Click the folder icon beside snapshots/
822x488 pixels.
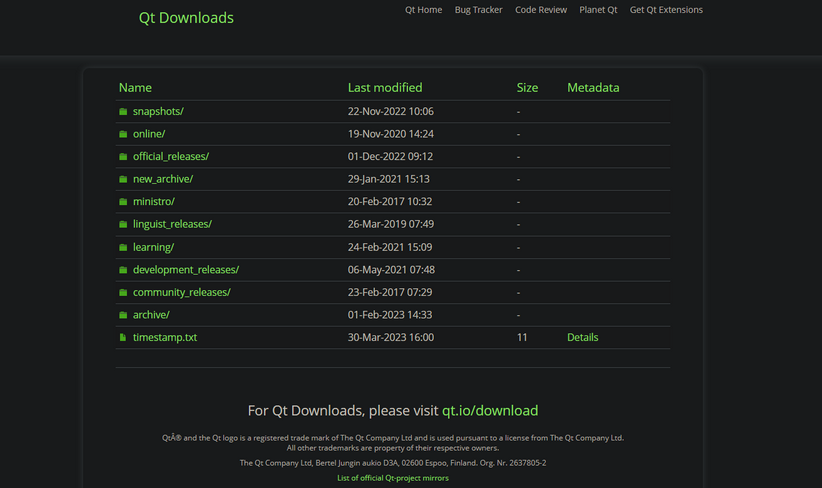(x=123, y=112)
